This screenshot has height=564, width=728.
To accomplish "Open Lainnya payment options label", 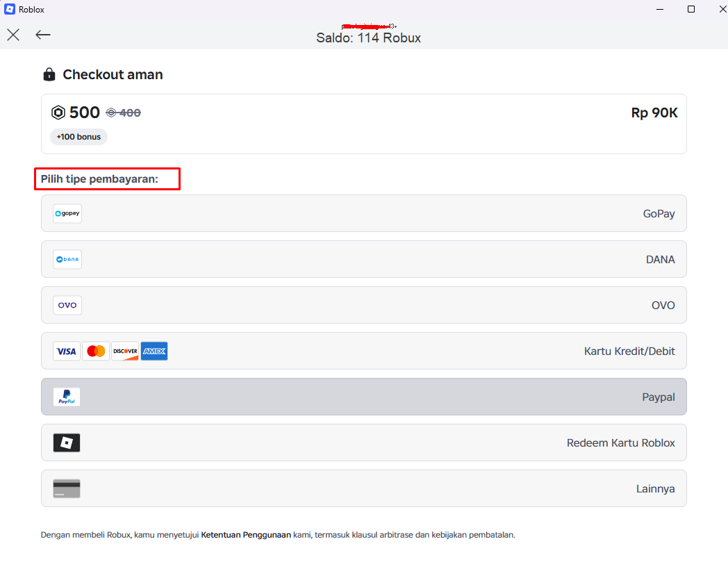I will tap(655, 489).
